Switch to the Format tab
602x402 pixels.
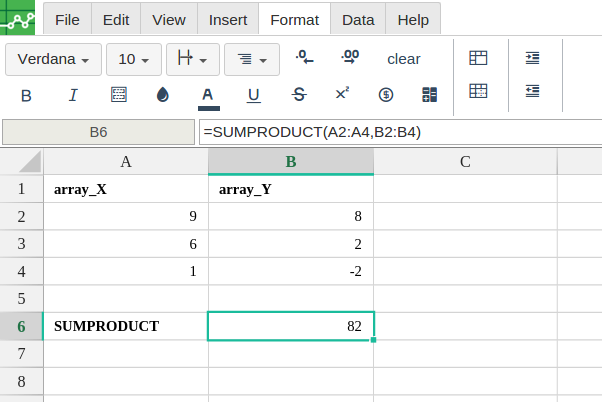click(x=294, y=20)
